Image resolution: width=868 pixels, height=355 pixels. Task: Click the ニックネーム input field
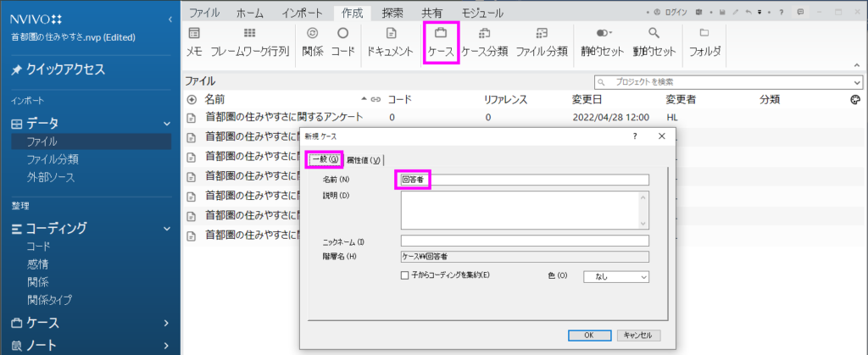coord(525,241)
